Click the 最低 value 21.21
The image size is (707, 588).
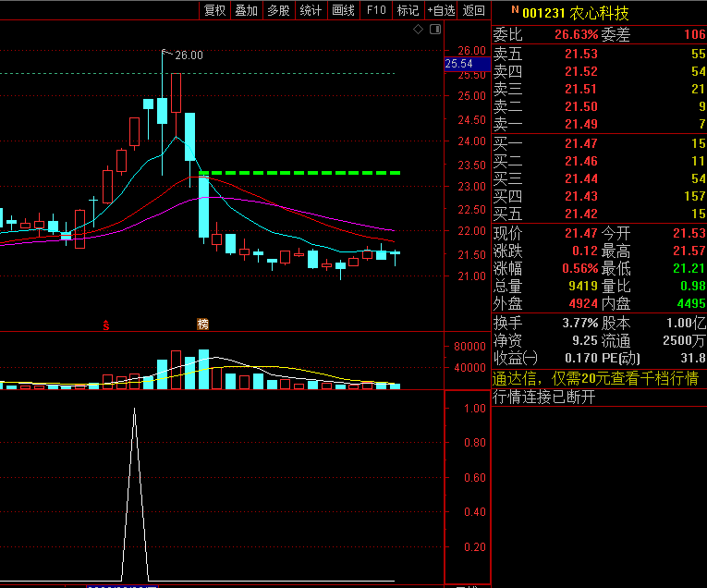(689, 269)
